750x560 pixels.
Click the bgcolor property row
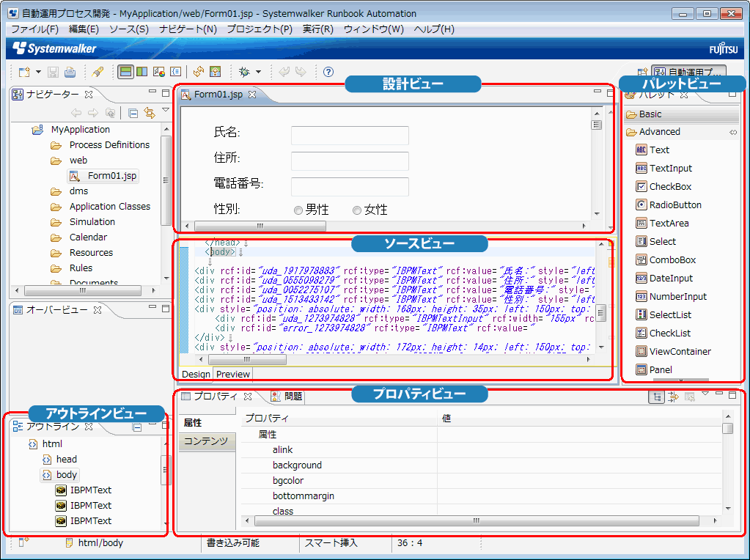pyautogui.click(x=481, y=481)
